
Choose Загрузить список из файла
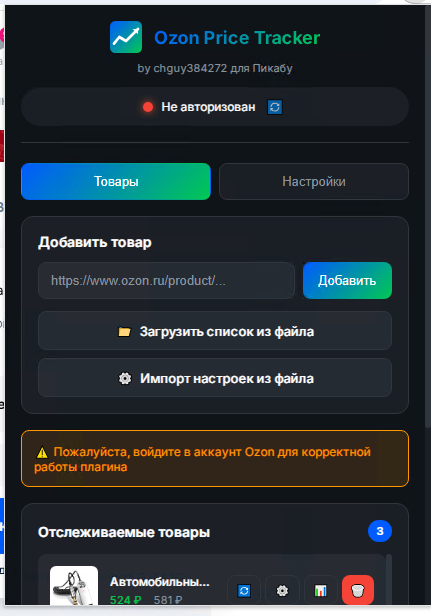point(215,331)
